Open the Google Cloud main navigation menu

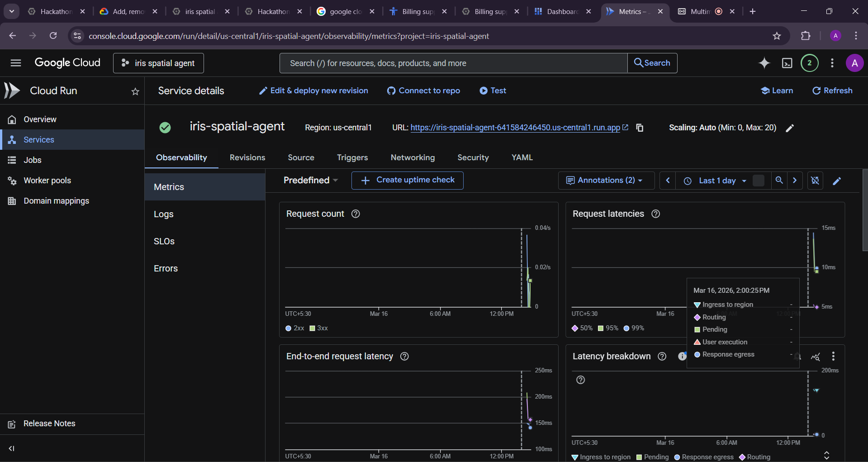[16, 63]
